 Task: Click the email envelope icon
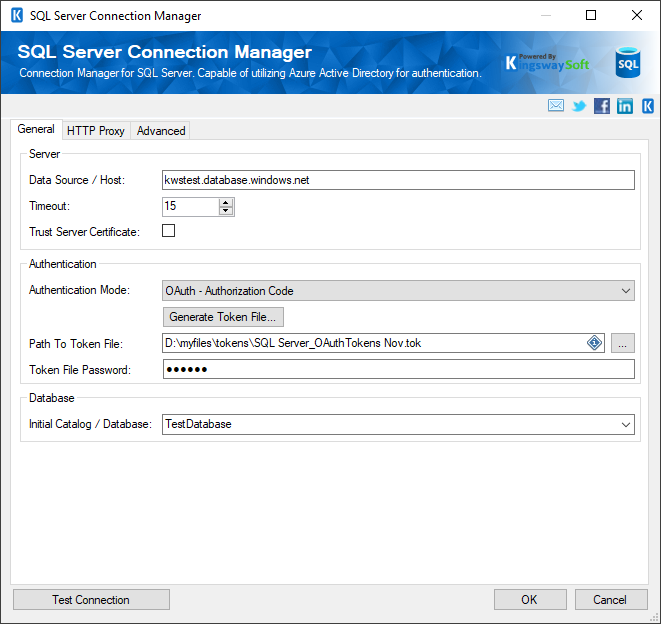tap(556, 105)
